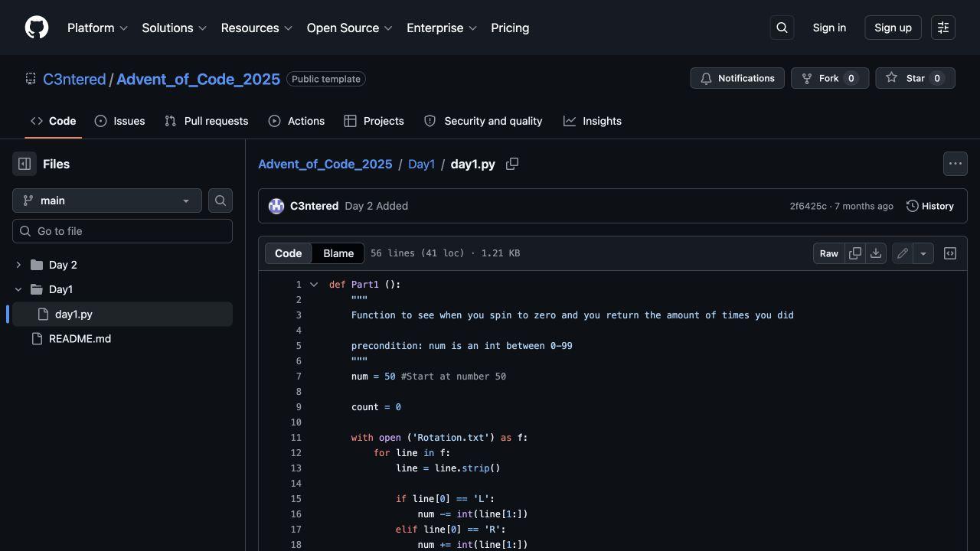Go to the Advent_of_Code_2025 breadcrumb
Image resolution: width=980 pixels, height=551 pixels.
click(325, 164)
